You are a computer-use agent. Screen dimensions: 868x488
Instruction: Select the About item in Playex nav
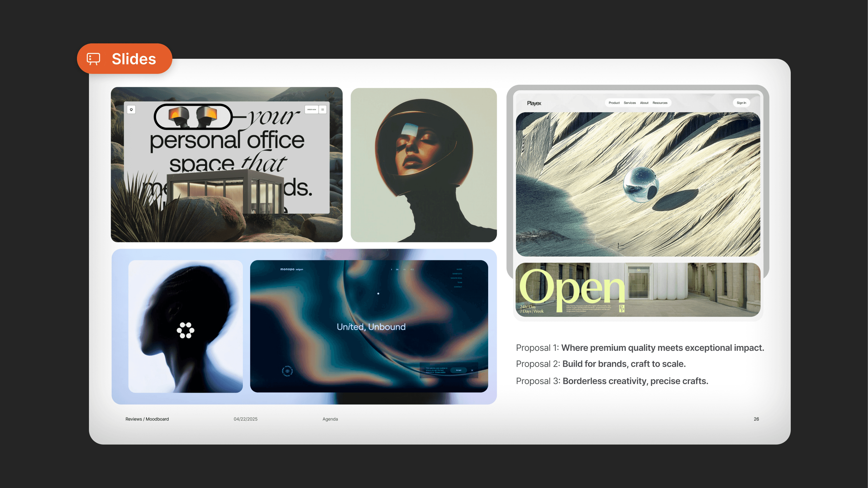tap(644, 103)
